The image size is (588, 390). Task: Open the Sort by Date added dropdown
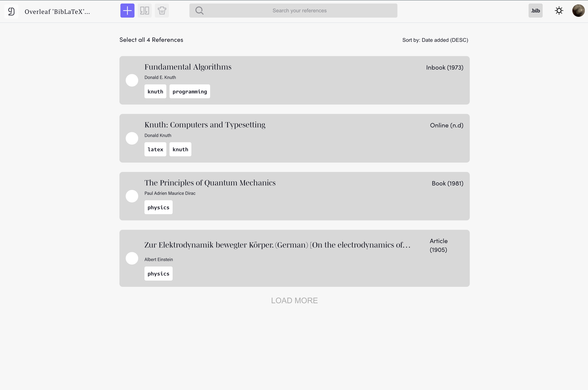click(x=435, y=40)
